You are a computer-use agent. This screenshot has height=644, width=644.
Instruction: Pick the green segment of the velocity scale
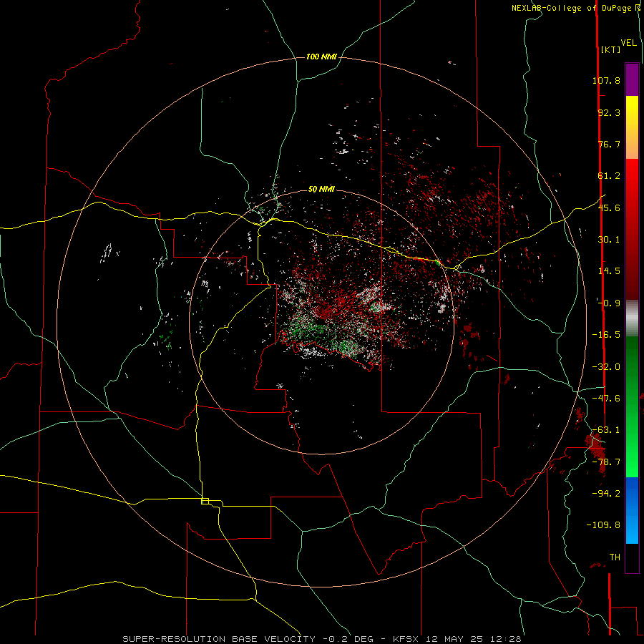(632, 406)
